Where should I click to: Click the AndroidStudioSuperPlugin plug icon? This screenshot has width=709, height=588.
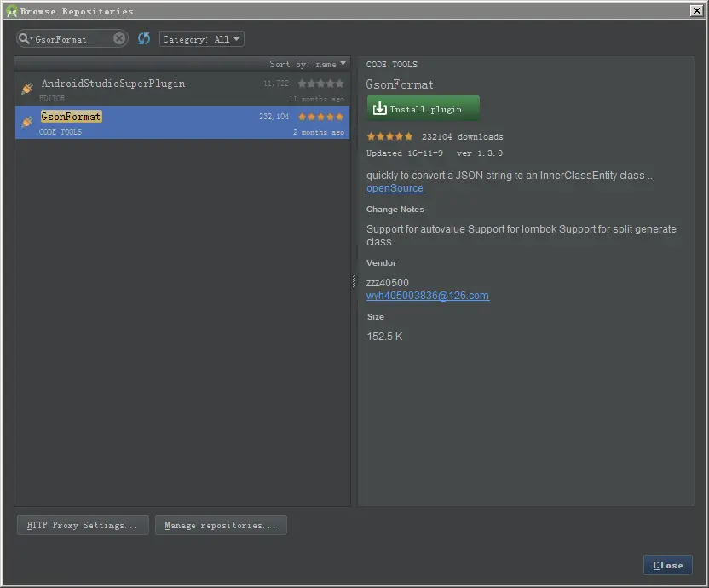click(27, 89)
